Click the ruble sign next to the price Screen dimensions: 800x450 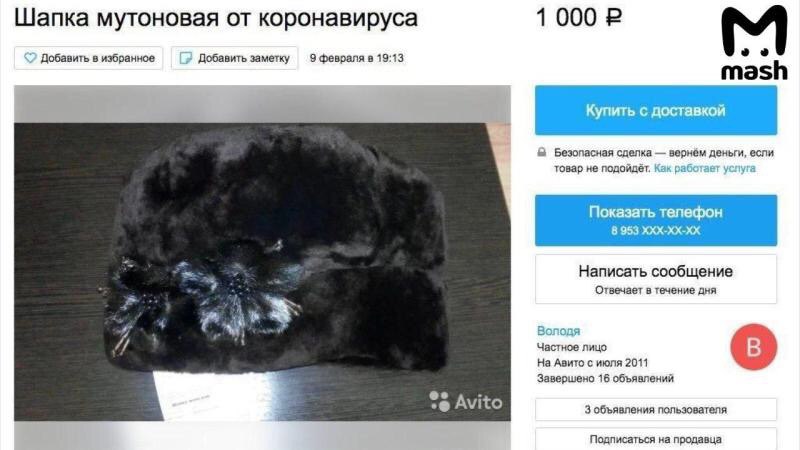[x=613, y=17]
